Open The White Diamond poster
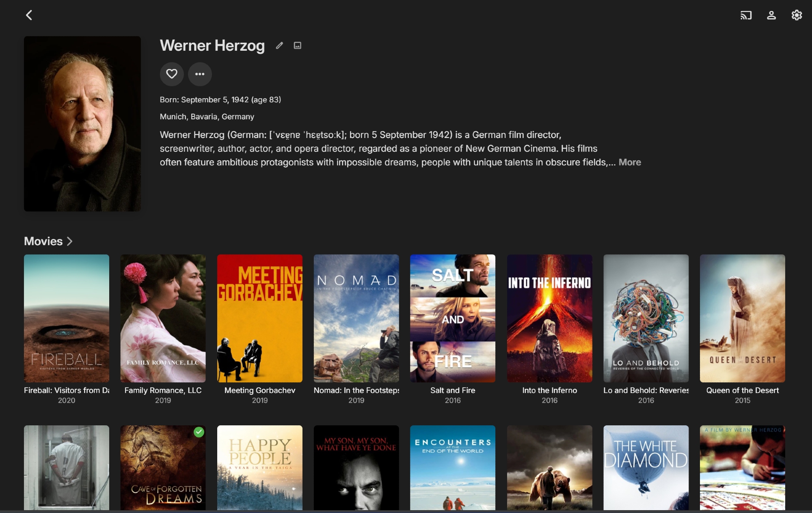 click(646, 468)
